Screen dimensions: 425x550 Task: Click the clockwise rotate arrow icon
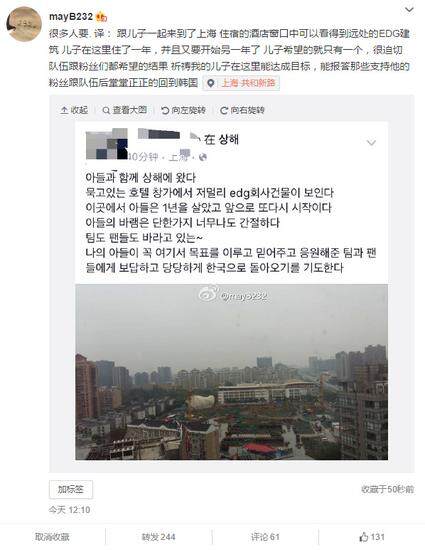click(x=224, y=110)
